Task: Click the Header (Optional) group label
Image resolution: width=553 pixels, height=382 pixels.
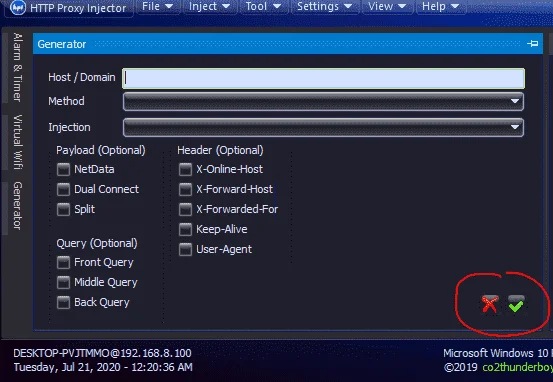Action: coord(220,150)
